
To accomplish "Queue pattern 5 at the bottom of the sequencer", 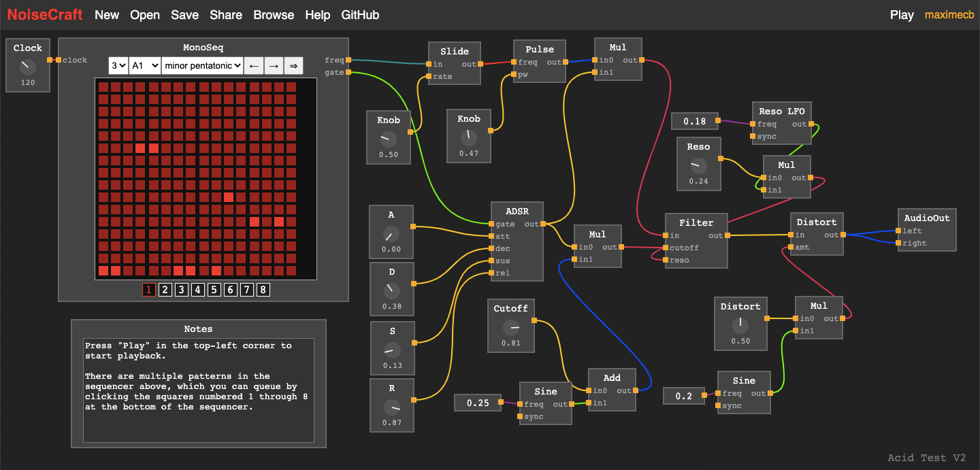I will (214, 289).
